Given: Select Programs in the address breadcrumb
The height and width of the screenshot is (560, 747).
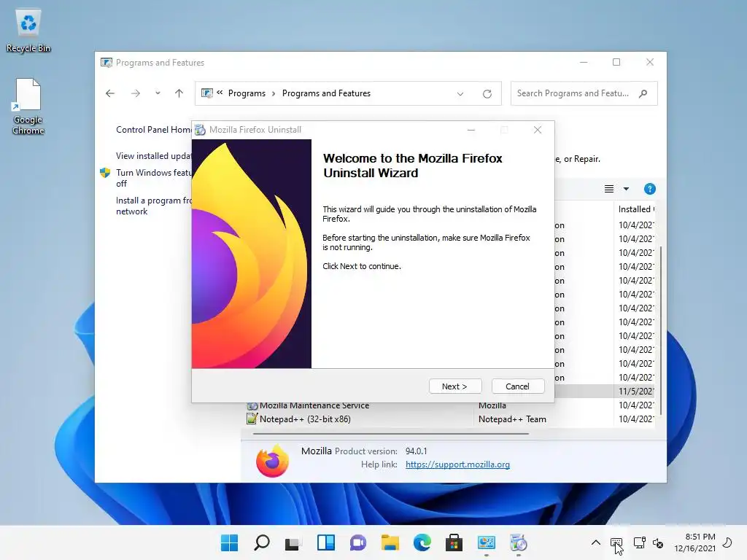Looking at the screenshot, I should click(x=247, y=93).
